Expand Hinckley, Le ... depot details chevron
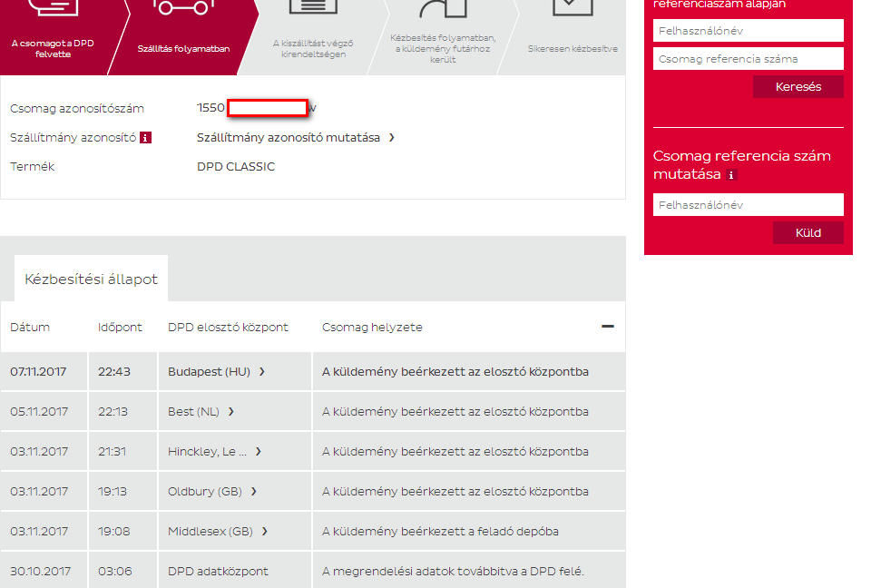The width and height of the screenshot is (881, 588). 258,451
